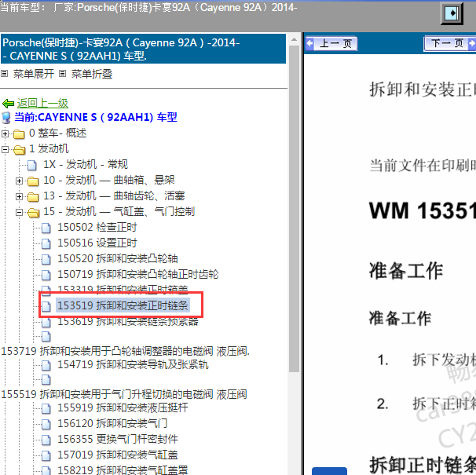This screenshot has height=475, width=476.
Task: Click the 返回上一级 link
Action: (42, 104)
